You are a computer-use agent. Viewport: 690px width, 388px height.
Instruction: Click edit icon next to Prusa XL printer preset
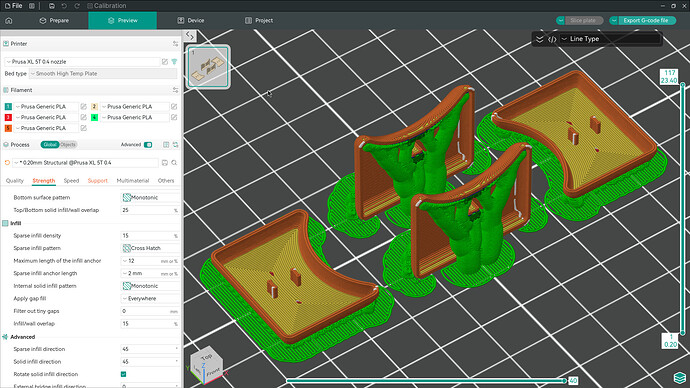[165, 62]
